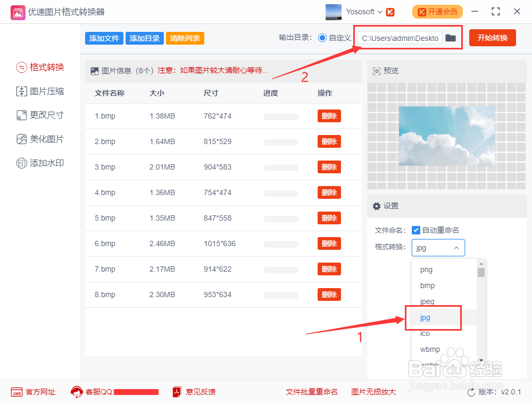Click the 格式转换 swap icon in sidebar
Screen dimensions: 532x404
[21, 67]
